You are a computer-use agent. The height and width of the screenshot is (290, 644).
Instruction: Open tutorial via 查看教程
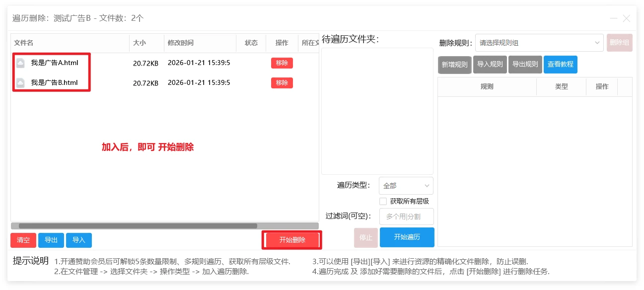pyautogui.click(x=560, y=65)
